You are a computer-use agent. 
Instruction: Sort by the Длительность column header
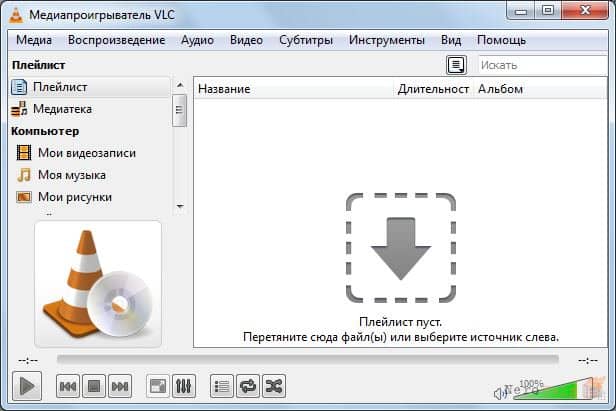pos(433,89)
